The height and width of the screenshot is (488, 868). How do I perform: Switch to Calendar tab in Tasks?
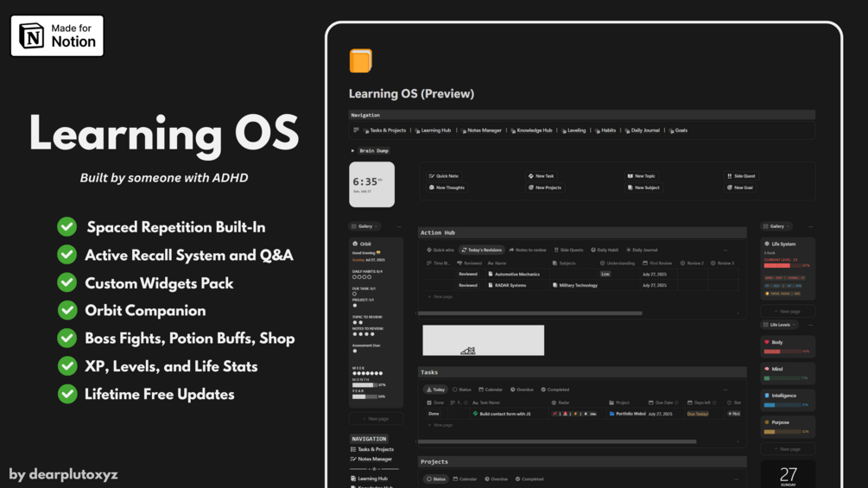[x=491, y=390]
